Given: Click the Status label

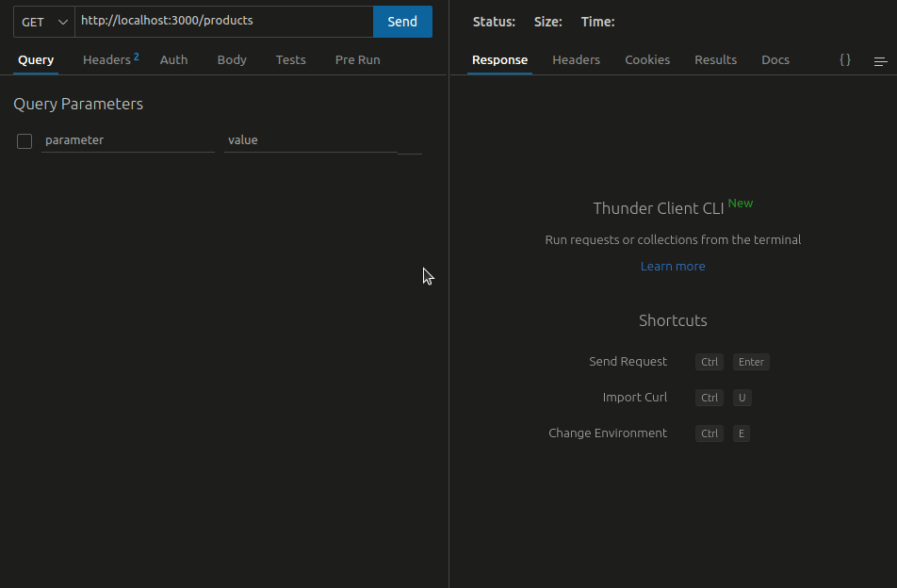Looking at the screenshot, I should click(x=494, y=22).
